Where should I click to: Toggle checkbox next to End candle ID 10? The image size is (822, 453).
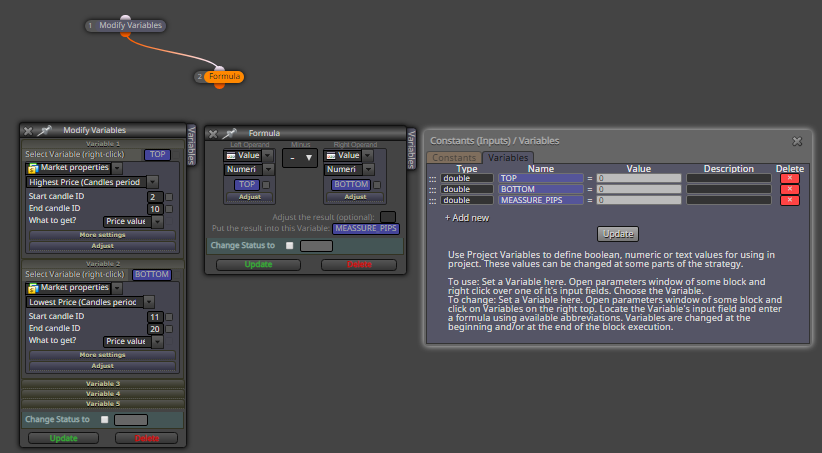[x=169, y=209]
